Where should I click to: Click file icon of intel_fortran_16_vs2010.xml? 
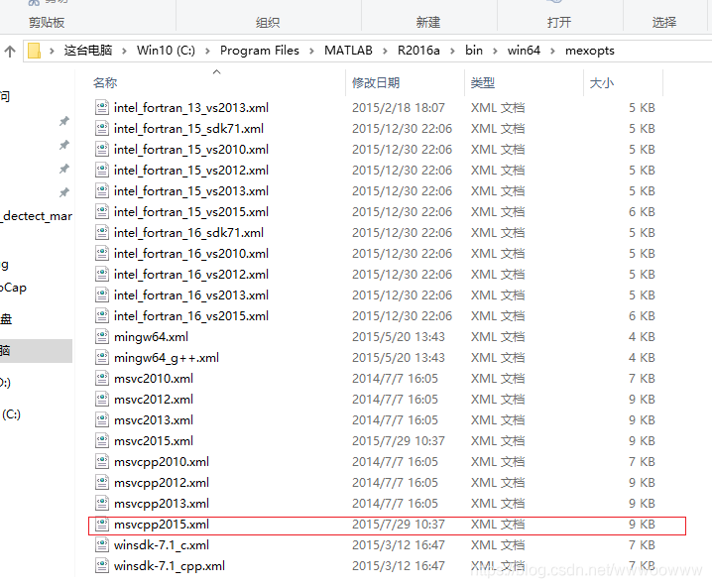102,254
